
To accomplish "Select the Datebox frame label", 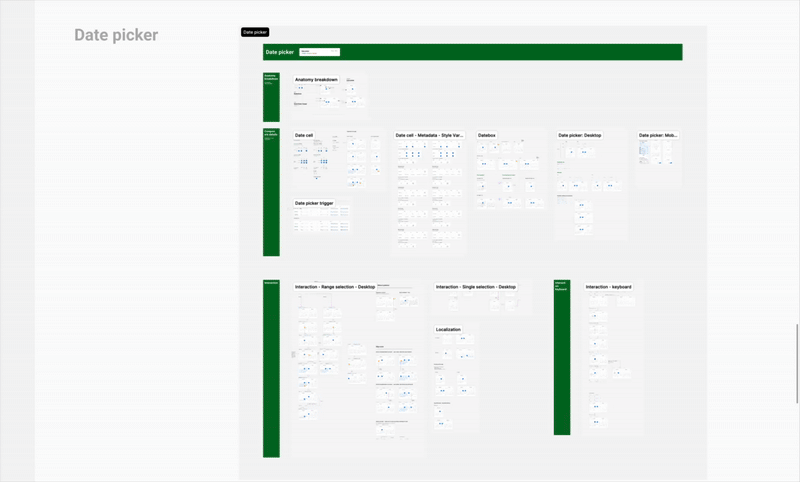I will (x=487, y=135).
